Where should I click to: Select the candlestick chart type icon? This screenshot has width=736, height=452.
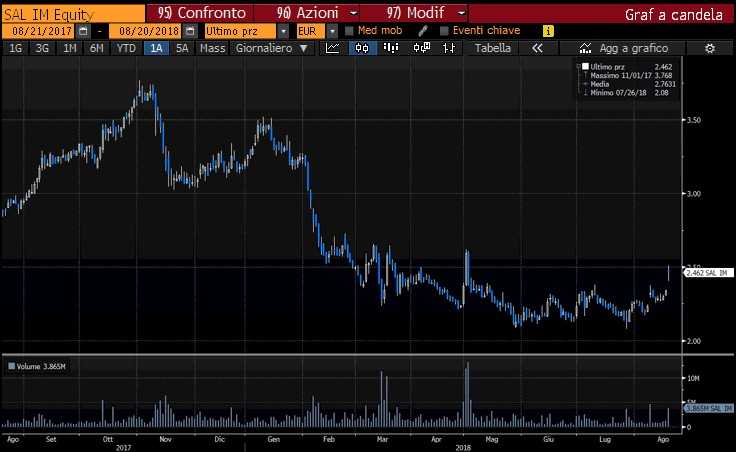[x=362, y=48]
